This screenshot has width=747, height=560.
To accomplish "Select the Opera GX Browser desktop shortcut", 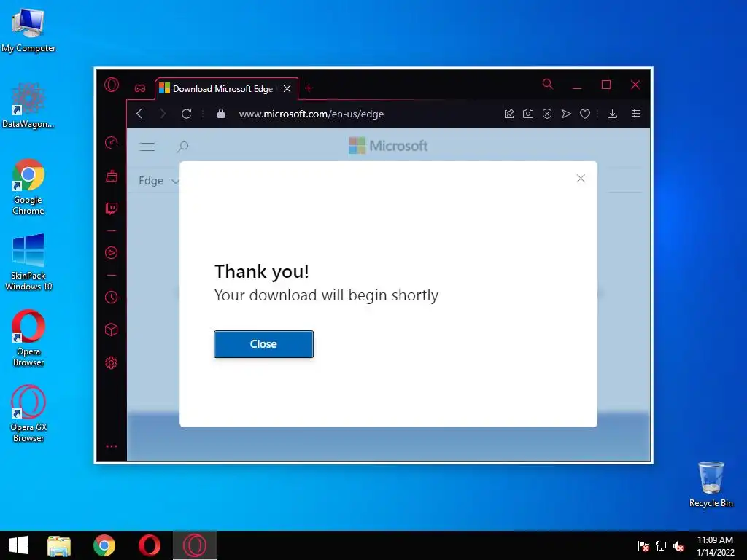I will click(x=28, y=414).
